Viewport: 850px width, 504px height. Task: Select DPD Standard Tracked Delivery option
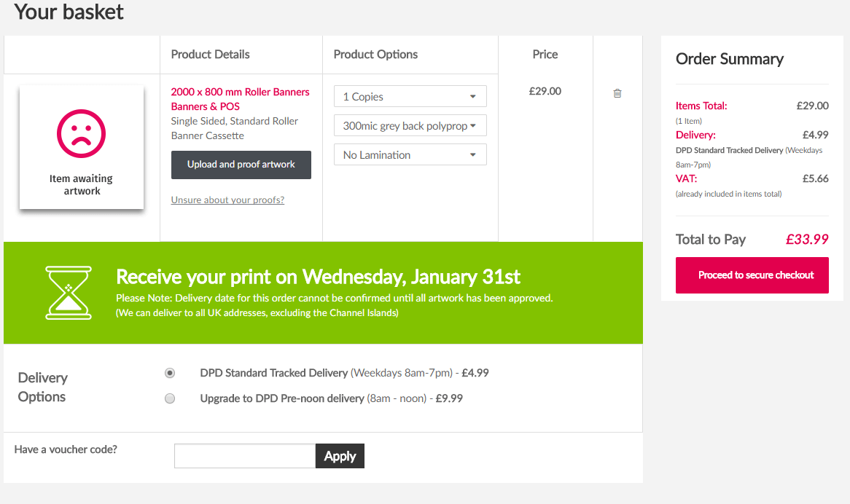tap(170, 373)
